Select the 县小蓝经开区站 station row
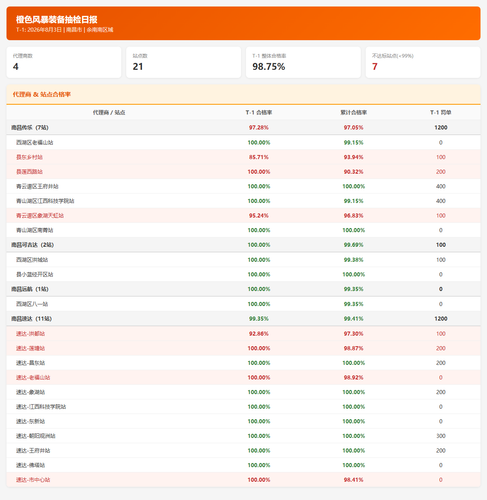 click(x=243, y=274)
